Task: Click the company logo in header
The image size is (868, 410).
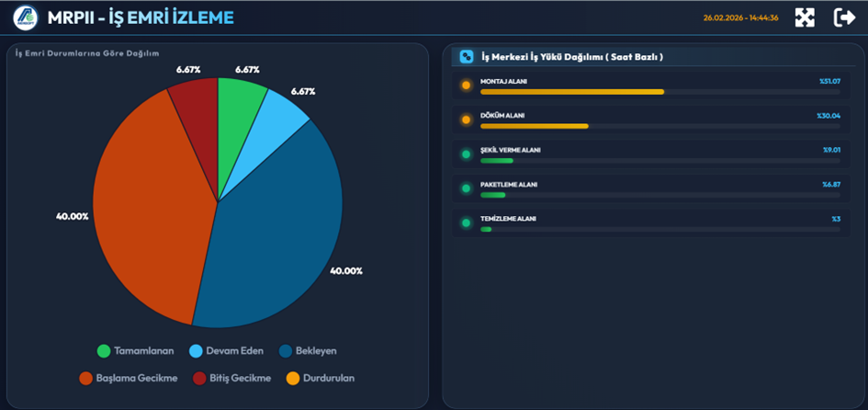Action: pos(25,17)
